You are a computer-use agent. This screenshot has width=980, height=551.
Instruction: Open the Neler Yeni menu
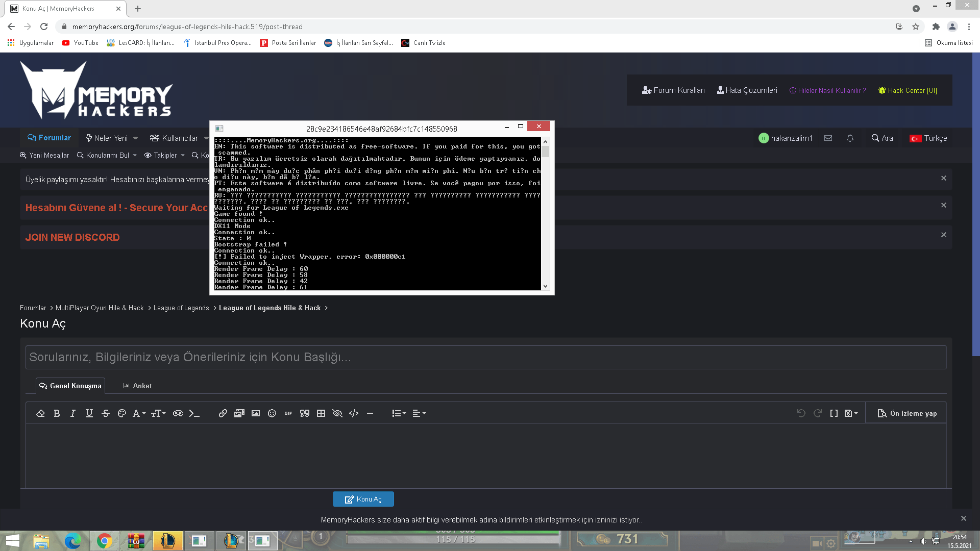coord(107,138)
